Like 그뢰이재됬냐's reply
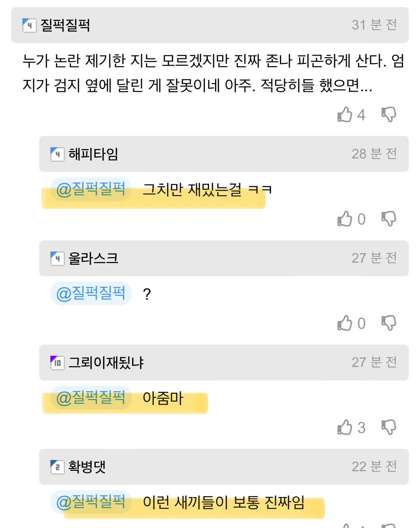 (x=345, y=427)
